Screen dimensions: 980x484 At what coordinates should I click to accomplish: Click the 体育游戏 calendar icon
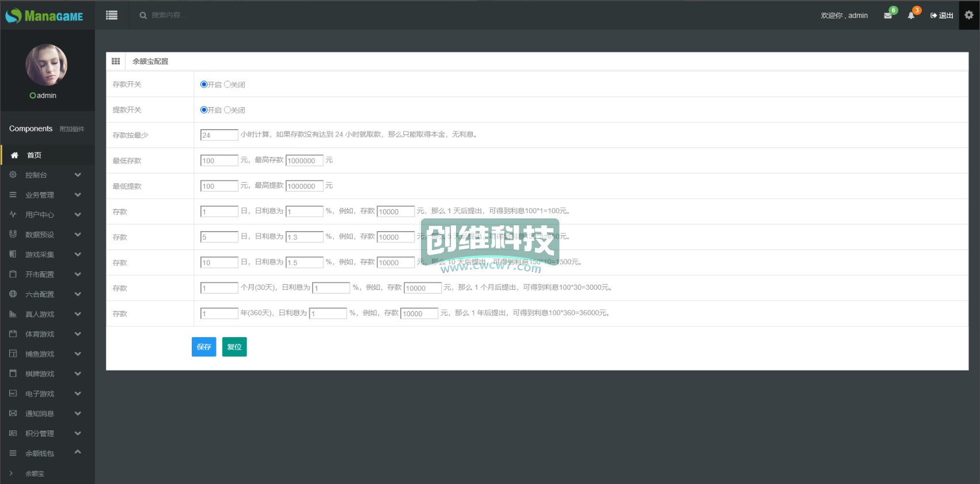coord(13,334)
